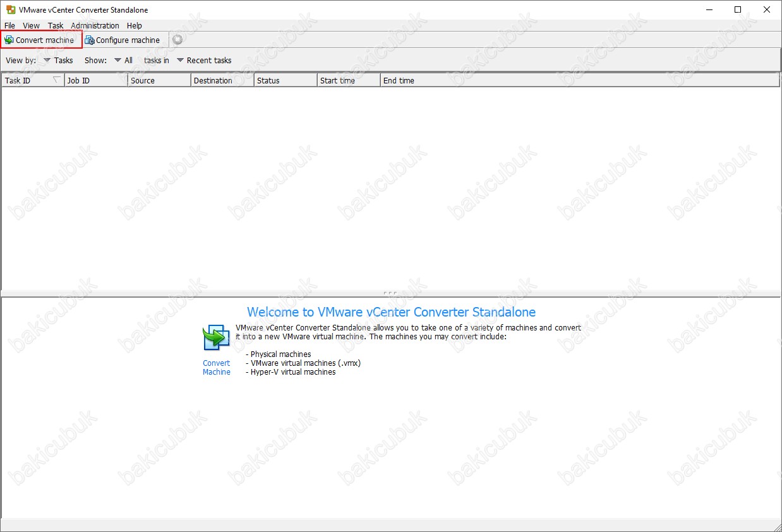Screen dimensions: 782x532
Task: Sort by the Destination column header
Action: (222, 80)
